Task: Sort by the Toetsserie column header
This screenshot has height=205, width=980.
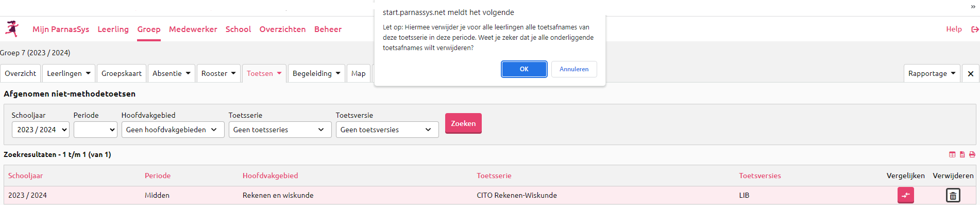Action: (x=494, y=176)
